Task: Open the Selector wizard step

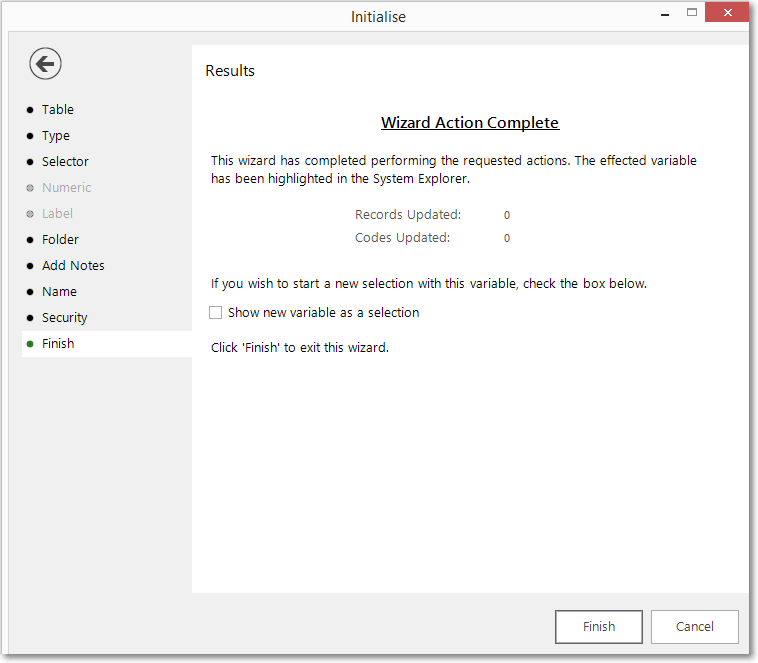Action: pos(65,162)
